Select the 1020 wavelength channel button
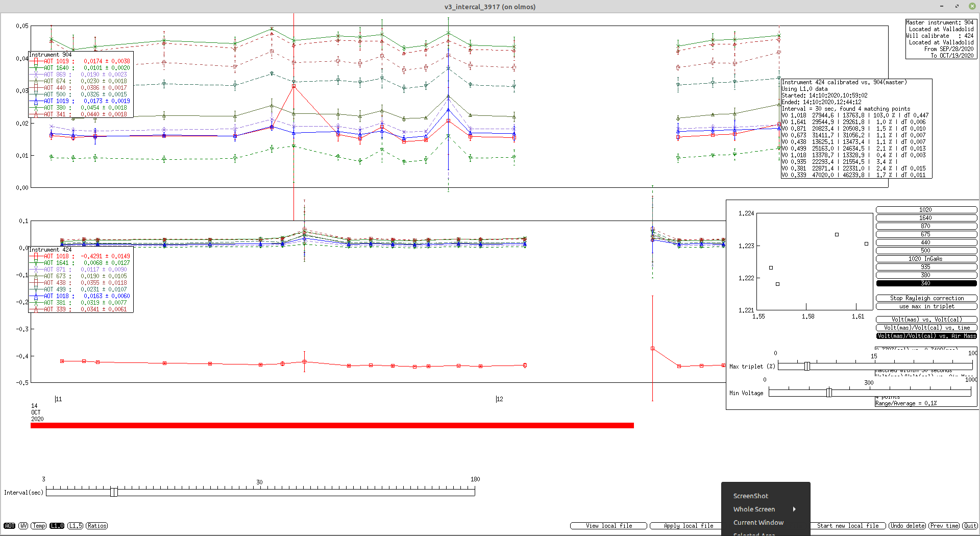 pos(926,210)
